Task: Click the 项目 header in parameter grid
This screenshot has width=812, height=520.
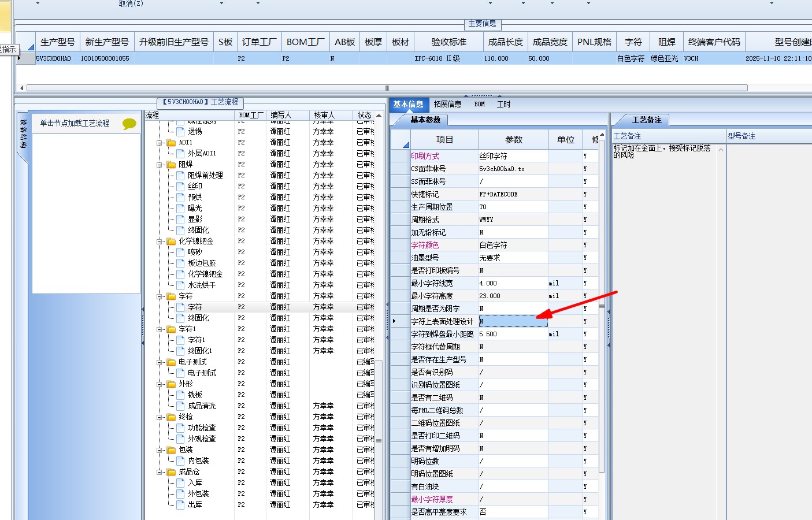Action: (x=444, y=139)
